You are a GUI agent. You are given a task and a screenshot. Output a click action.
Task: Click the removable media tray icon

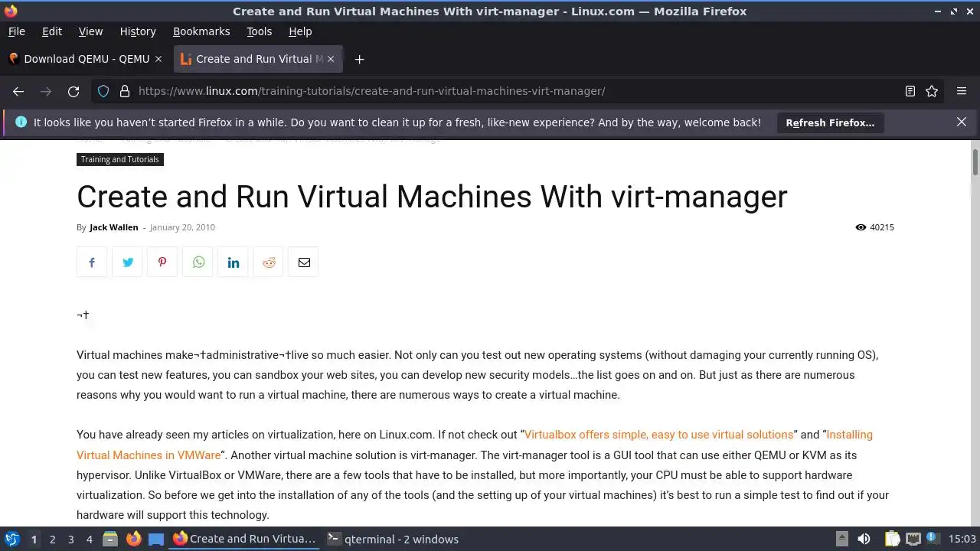(x=841, y=539)
